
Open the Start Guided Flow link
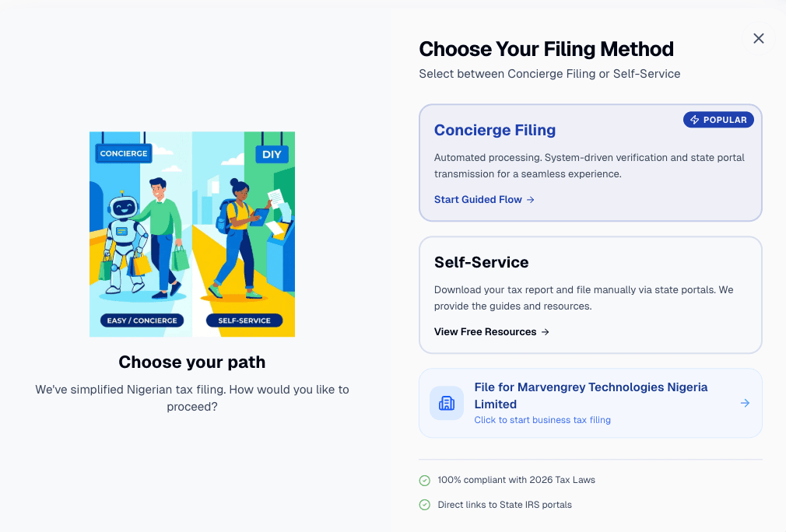point(478,200)
